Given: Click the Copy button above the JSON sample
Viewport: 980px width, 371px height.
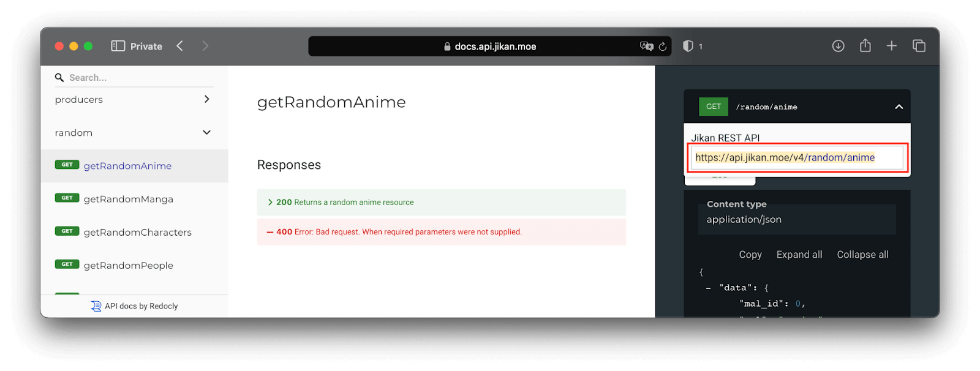Looking at the screenshot, I should (x=750, y=254).
